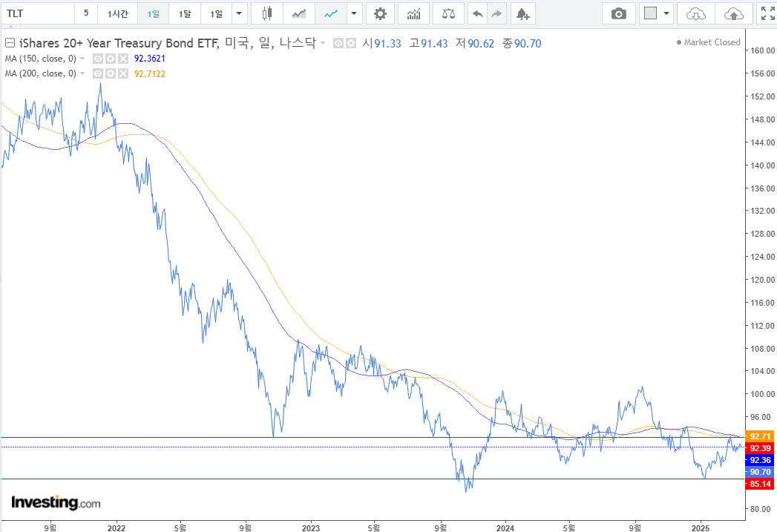The width and height of the screenshot is (777, 532).
Task: Click MA (150, close, 0) legend label
Action: pyautogui.click(x=41, y=59)
